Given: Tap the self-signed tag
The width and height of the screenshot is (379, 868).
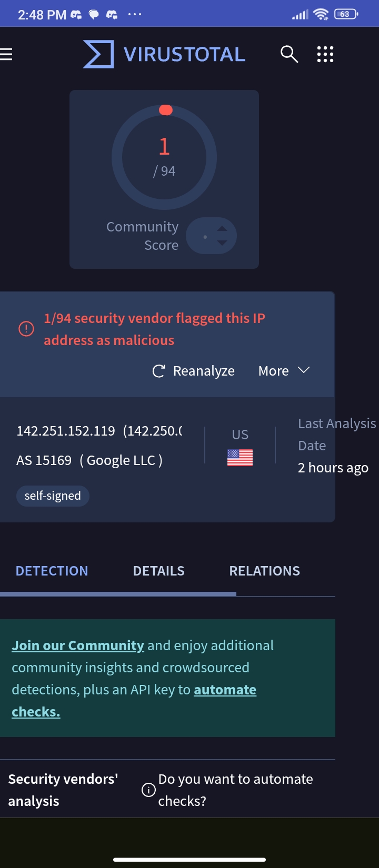Looking at the screenshot, I should pos(53,496).
